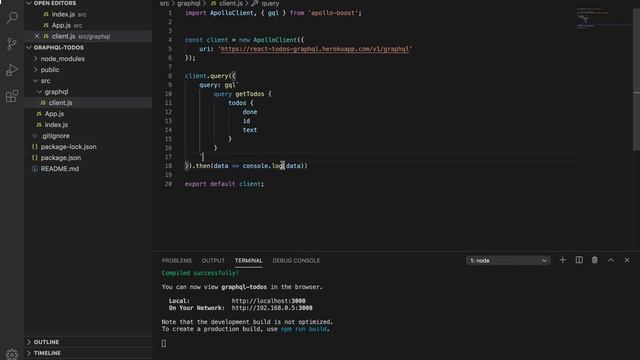
Task: Click 'npm run build' text in terminal
Action: (304, 329)
